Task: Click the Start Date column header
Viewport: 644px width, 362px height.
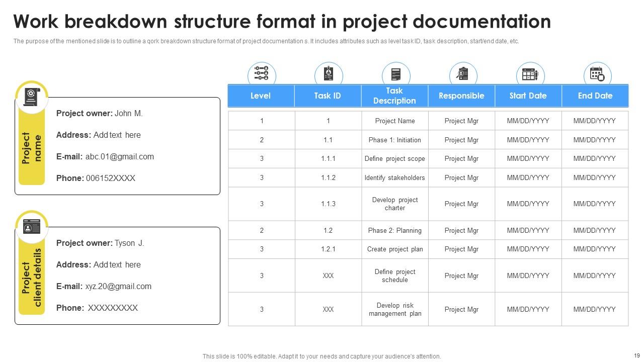Action: click(528, 96)
